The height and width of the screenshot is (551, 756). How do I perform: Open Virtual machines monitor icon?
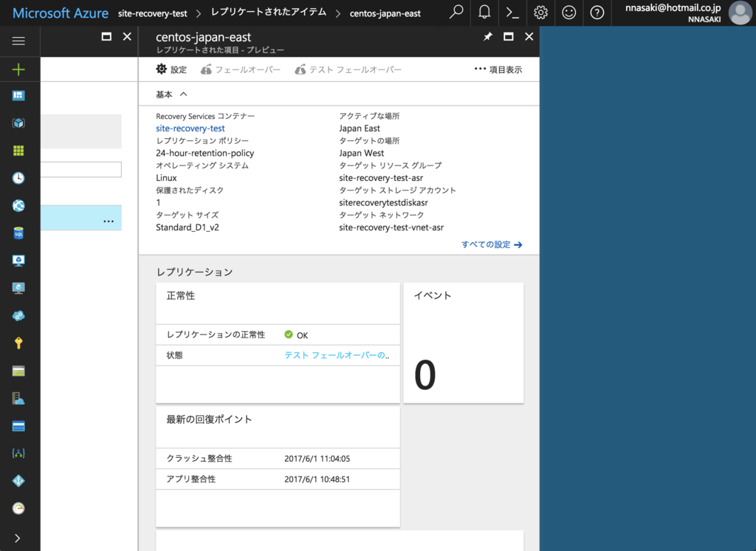tap(18, 261)
